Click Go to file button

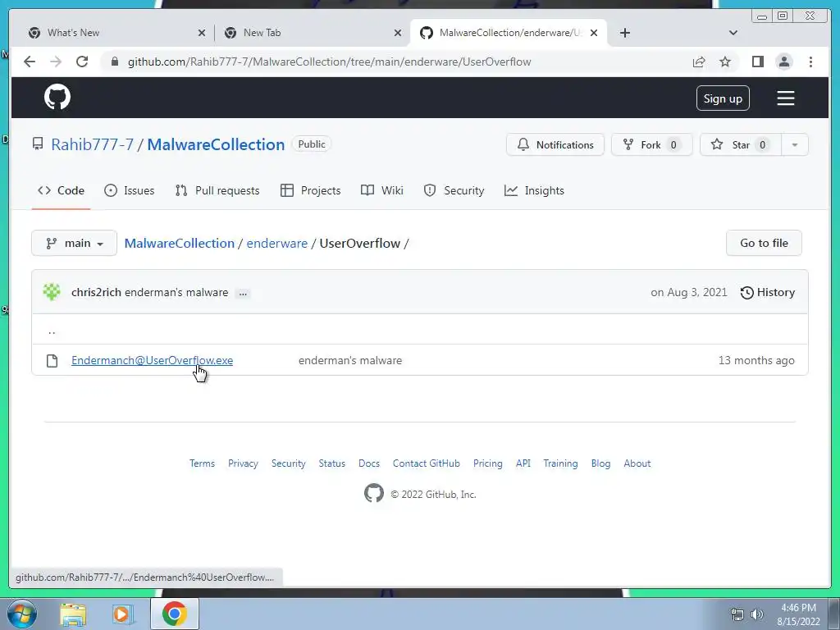pyautogui.click(x=764, y=243)
